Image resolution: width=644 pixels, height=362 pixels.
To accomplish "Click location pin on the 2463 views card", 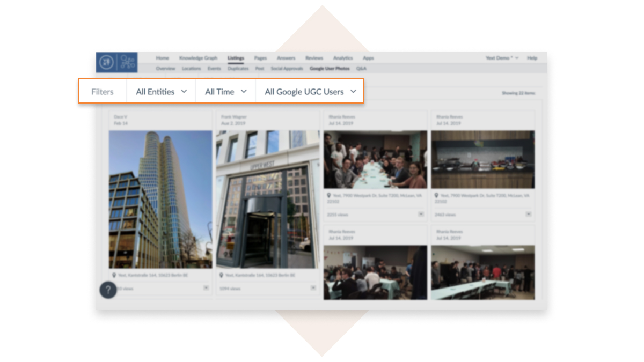I will (x=436, y=196).
